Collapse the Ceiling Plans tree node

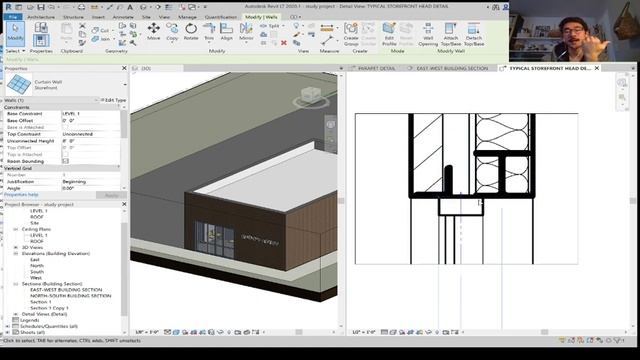(x=16, y=229)
